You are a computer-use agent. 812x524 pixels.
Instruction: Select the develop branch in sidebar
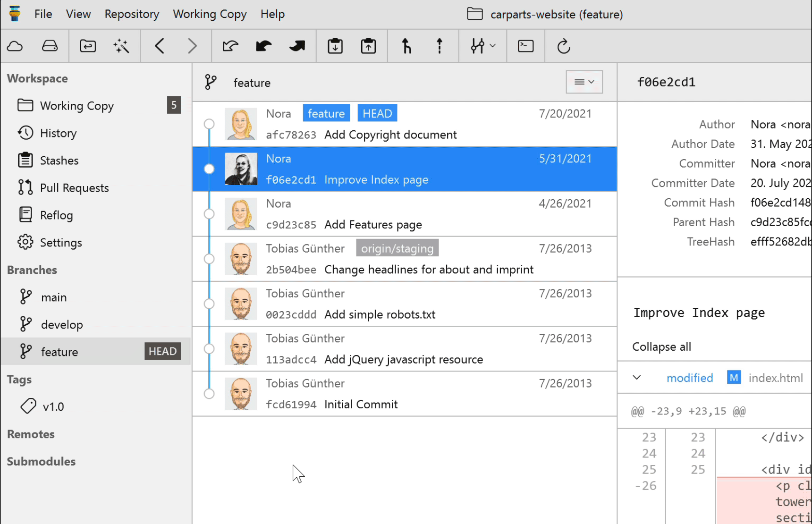(x=62, y=325)
